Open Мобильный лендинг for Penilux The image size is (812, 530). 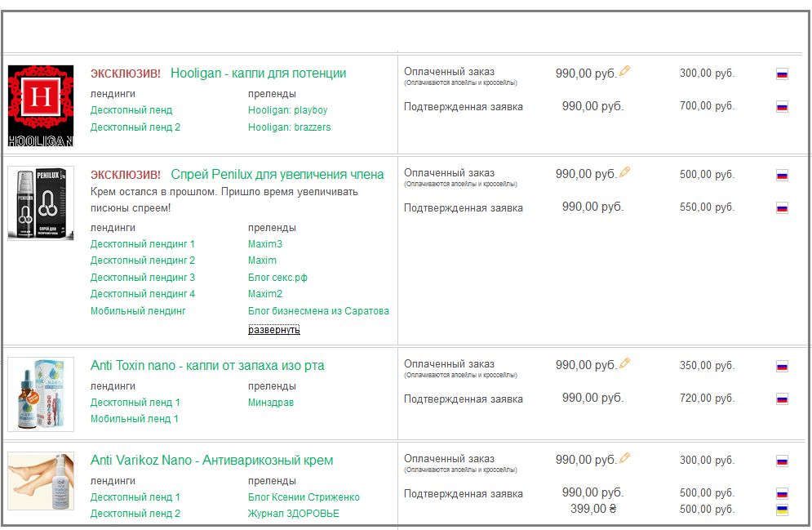[138, 311]
